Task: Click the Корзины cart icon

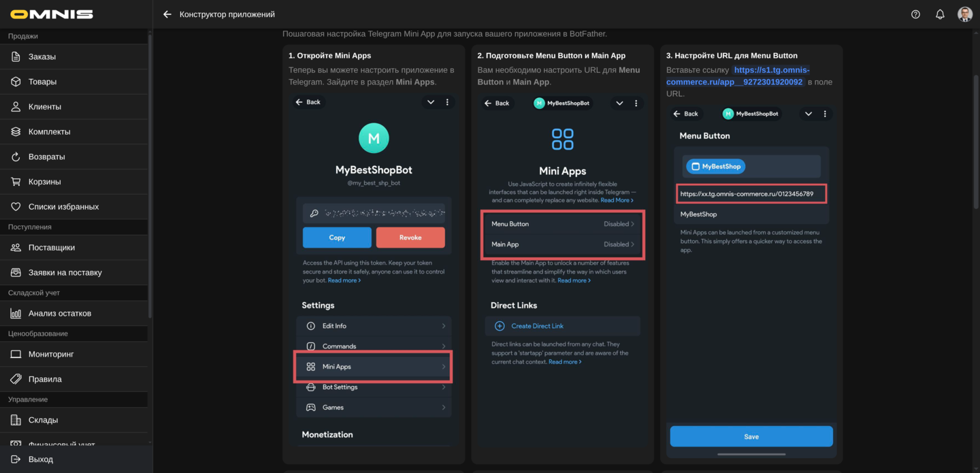Action: coord(16,182)
